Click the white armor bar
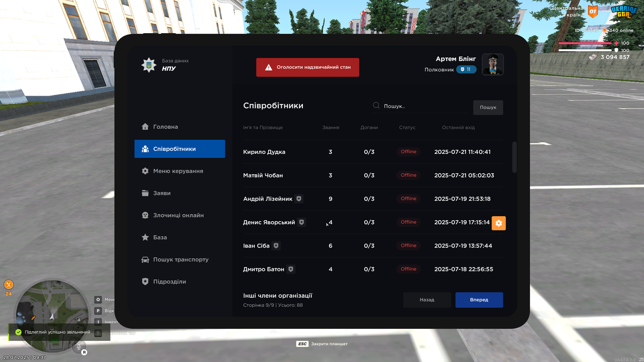This screenshot has height=362, width=644. tap(585, 50)
